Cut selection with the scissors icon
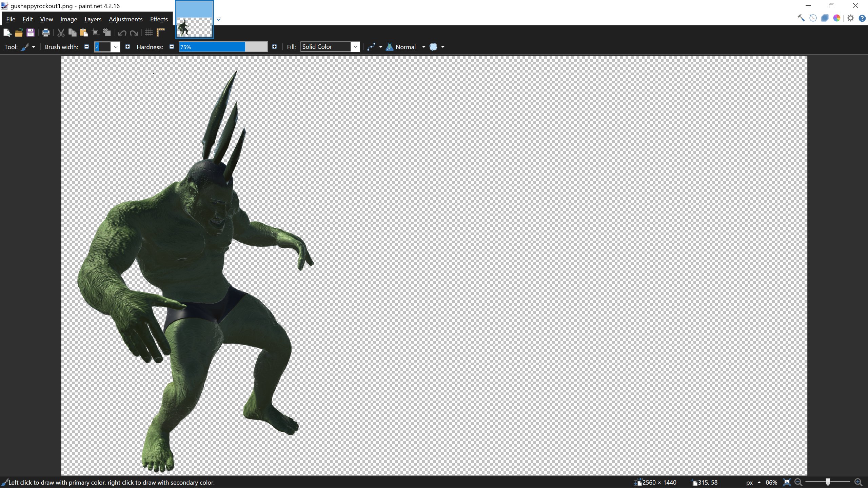The height and width of the screenshot is (488, 868). tap(61, 33)
